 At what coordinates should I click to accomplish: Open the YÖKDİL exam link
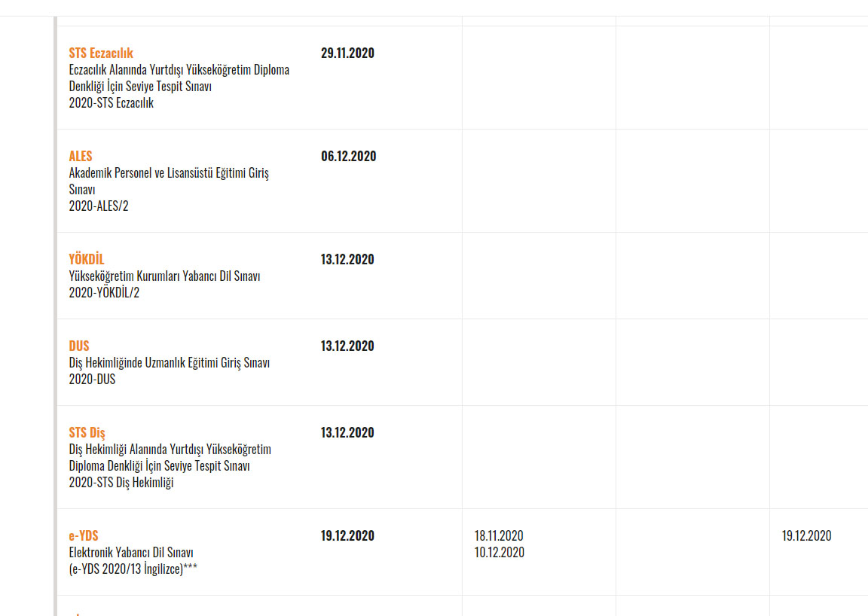click(87, 259)
